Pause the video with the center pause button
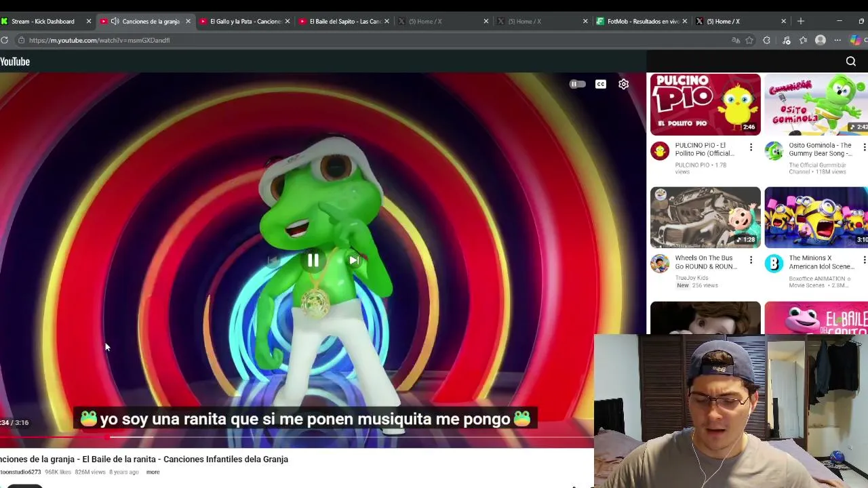868x488 pixels. pyautogui.click(x=313, y=260)
